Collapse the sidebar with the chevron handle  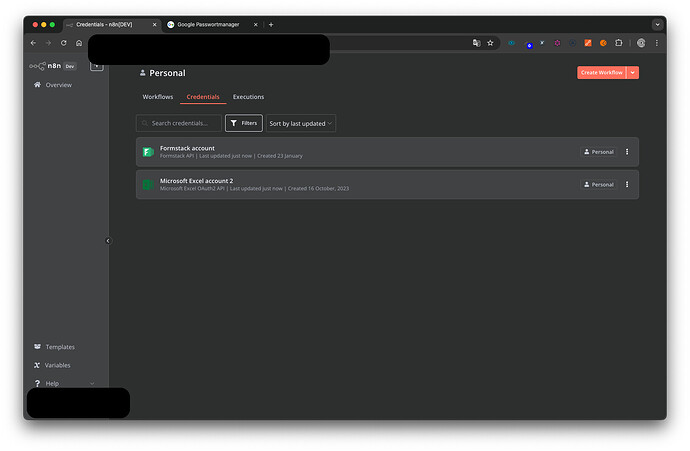coord(108,241)
